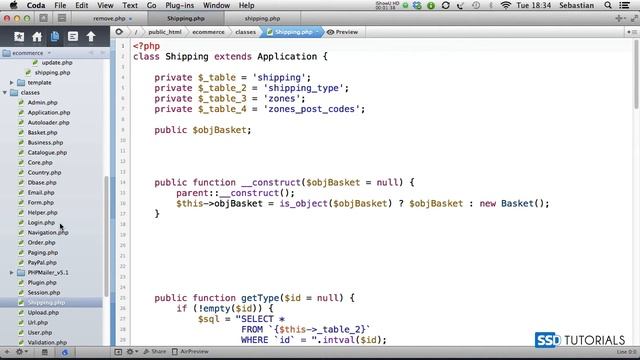The width and height of the screenshot is (640, 360).
Task: Click the public_html breadcrumb
Action: click(164, 32)
